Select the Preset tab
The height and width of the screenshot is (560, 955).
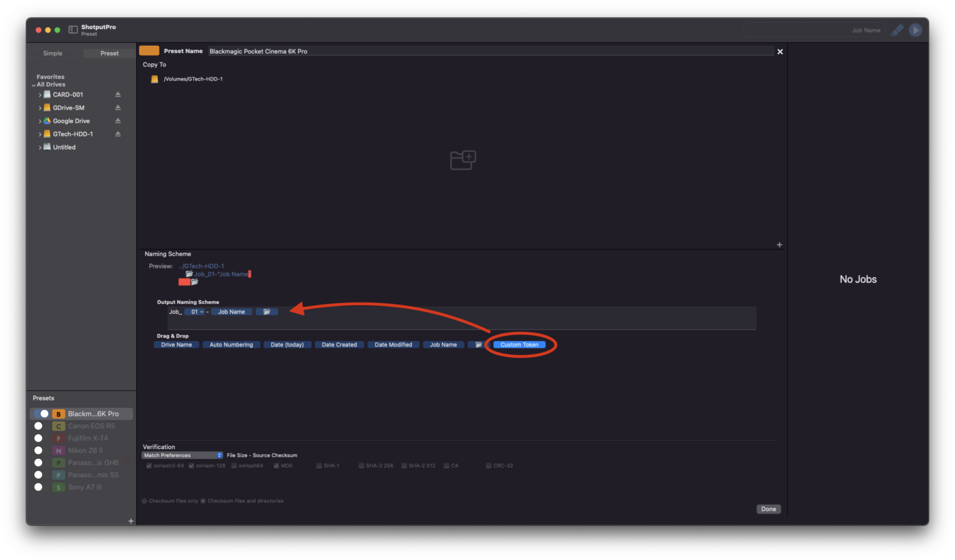tap(109, 53)
